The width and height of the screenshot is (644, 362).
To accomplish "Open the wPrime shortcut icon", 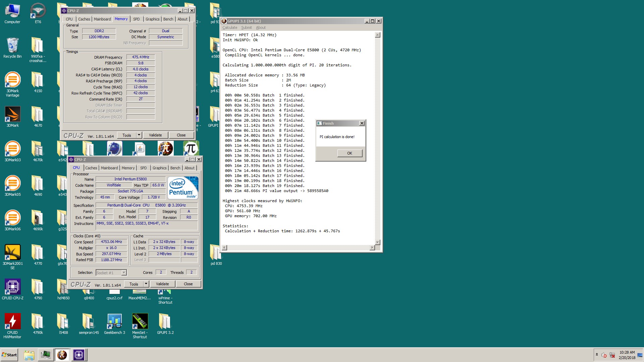I will [165, 297].
